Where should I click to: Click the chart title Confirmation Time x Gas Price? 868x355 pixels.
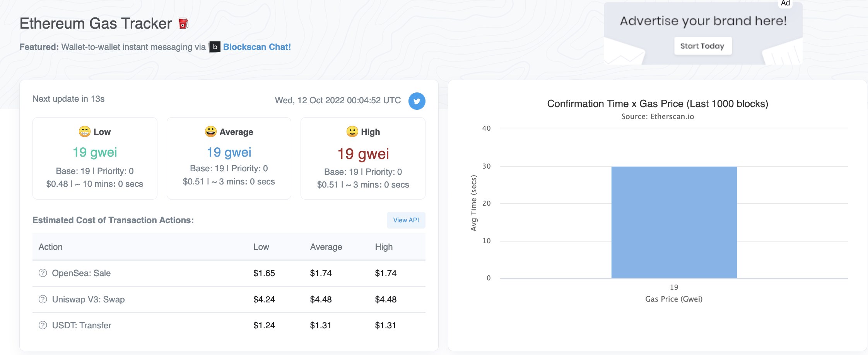[658, 104]
